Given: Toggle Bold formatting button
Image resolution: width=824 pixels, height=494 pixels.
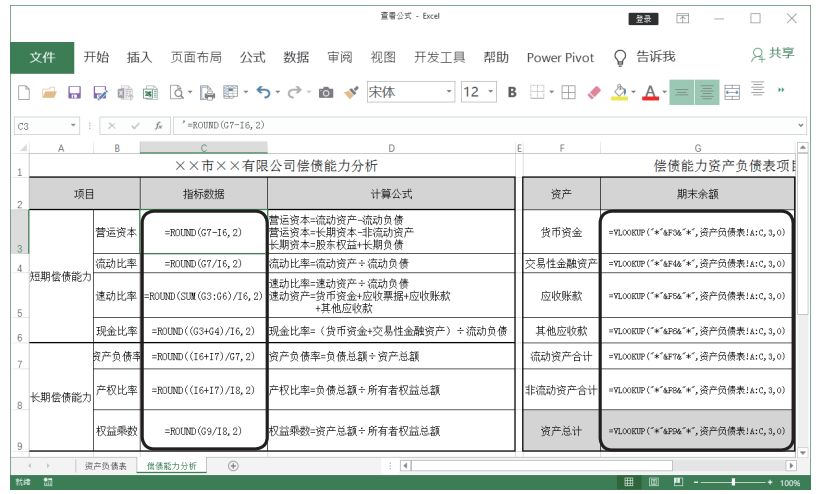Looking at the screenshot, I should point(512,92).
